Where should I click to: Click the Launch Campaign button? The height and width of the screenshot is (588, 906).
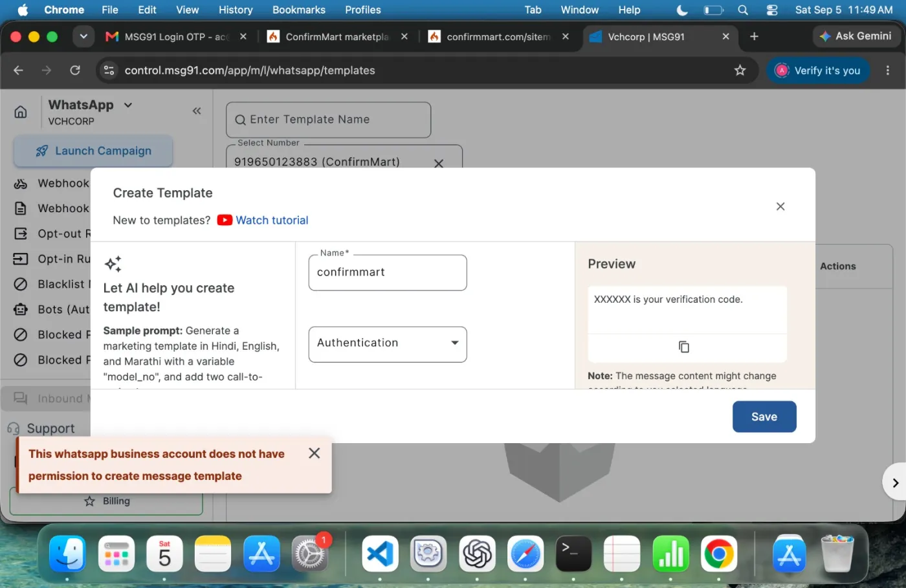click(x=93, y=151)
